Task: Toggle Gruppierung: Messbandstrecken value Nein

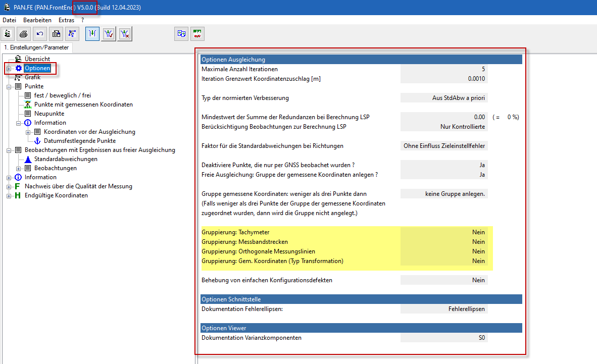Action: pos(444,242)
